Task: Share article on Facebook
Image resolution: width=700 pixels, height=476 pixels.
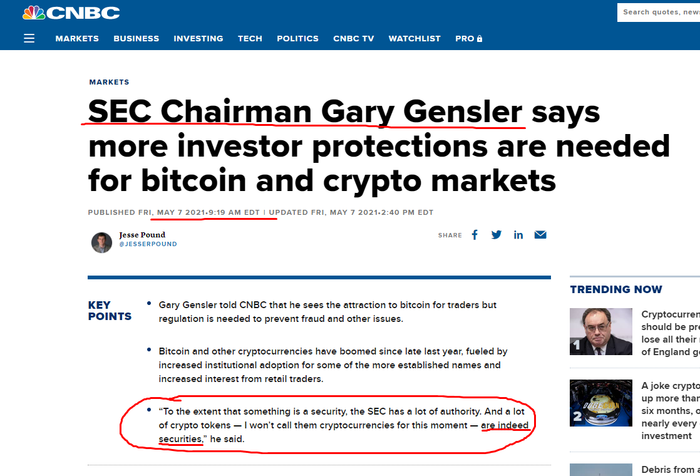Action: coord(475,235)
